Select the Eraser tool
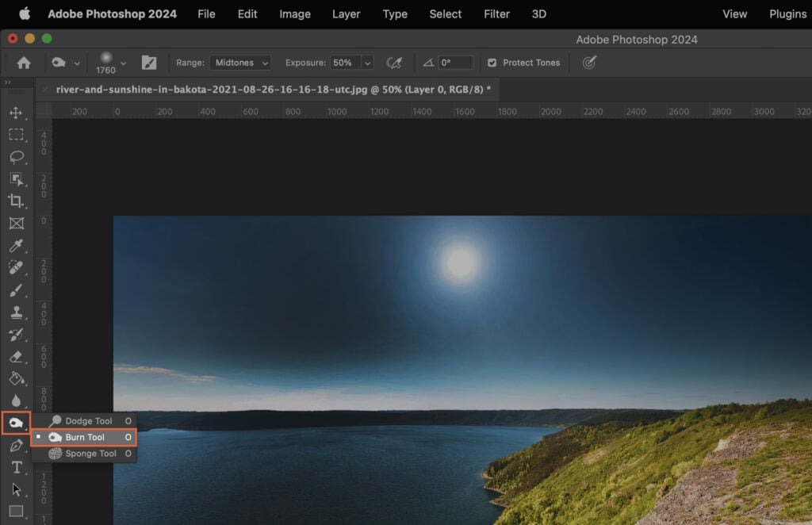 point(17,357)
